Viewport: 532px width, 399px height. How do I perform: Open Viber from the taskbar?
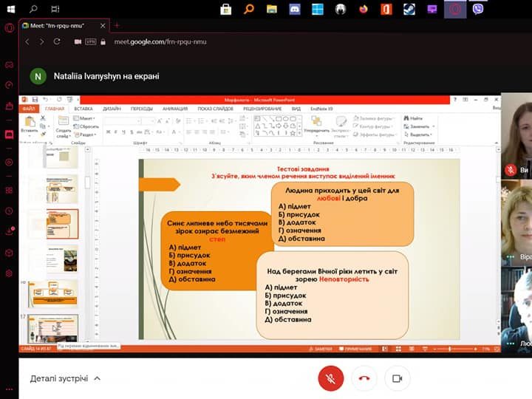point(478,10)
